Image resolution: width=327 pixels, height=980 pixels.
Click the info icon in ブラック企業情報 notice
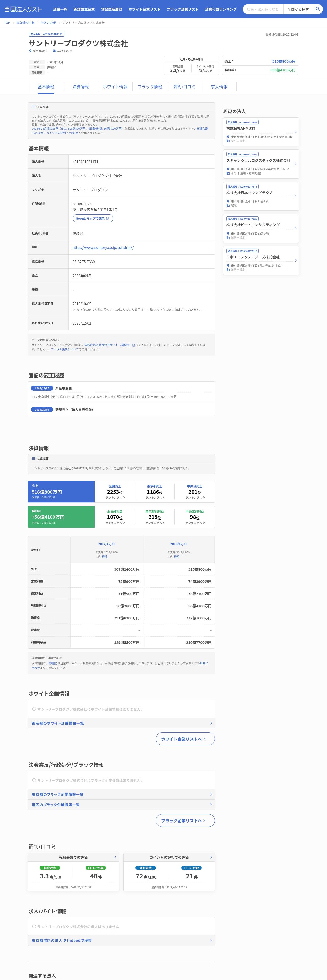coord(34,780)
